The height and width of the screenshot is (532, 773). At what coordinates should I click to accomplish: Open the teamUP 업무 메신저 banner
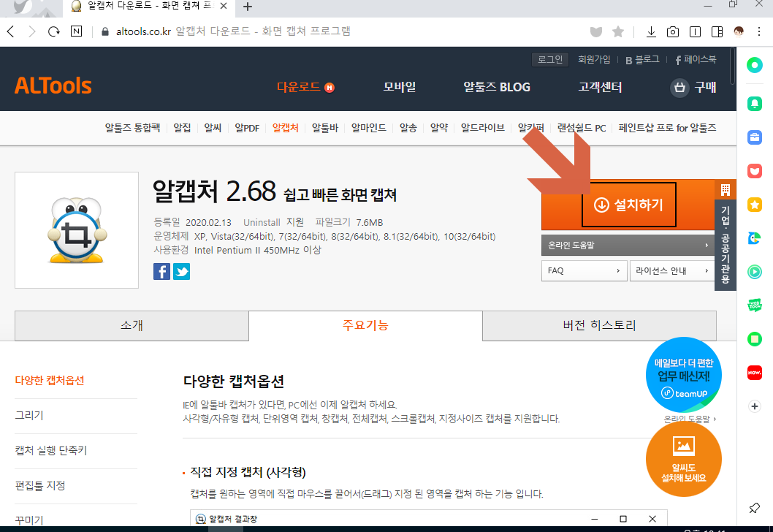coord(683,375)
